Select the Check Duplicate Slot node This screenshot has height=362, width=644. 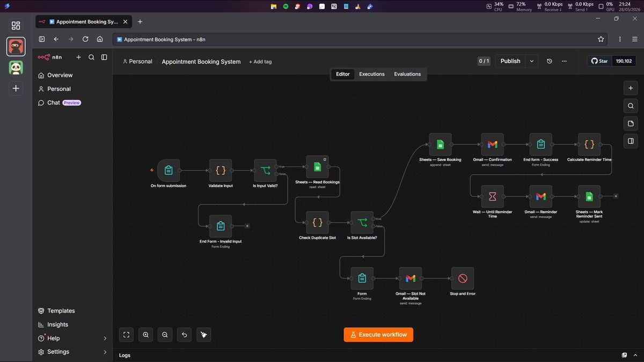click(317, 222)
